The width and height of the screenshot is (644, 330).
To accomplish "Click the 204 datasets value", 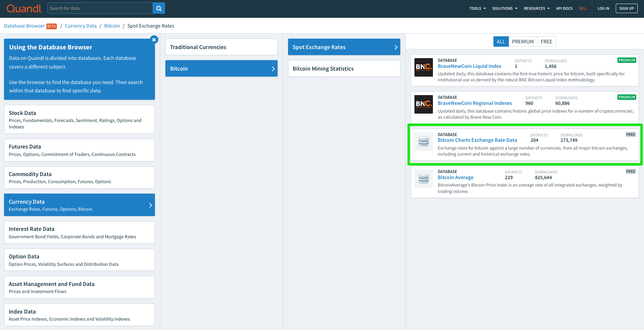I will click(x=534, y=140).
